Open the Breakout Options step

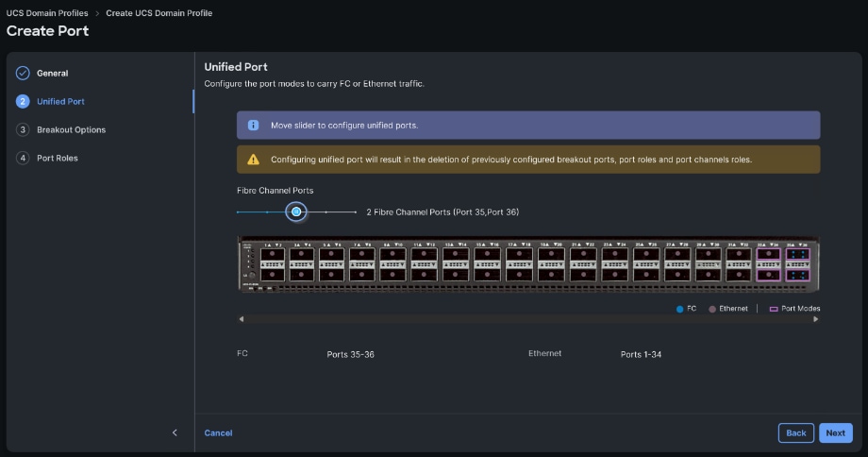(71, 129)
